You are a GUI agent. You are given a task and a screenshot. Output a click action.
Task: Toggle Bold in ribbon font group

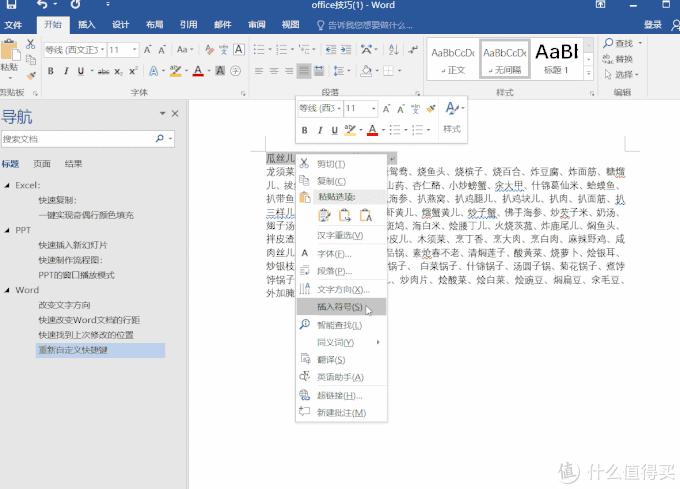(51, 71)
